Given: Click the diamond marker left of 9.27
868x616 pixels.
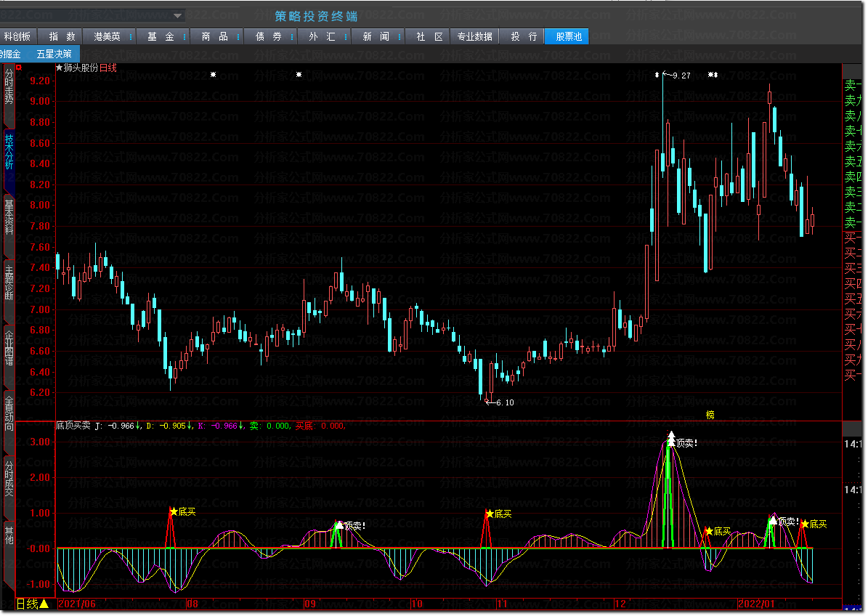Looking at the screenshot, I should (657, 74).
